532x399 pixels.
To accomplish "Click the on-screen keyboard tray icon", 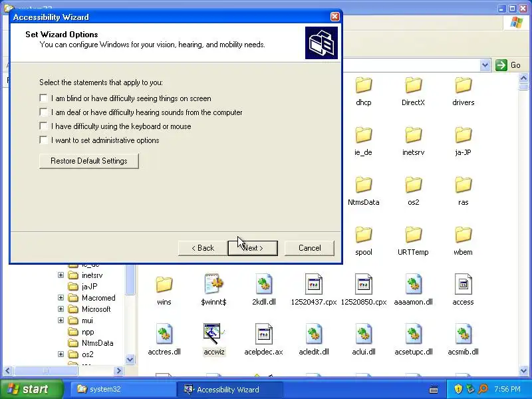I will tap(434, 389).
